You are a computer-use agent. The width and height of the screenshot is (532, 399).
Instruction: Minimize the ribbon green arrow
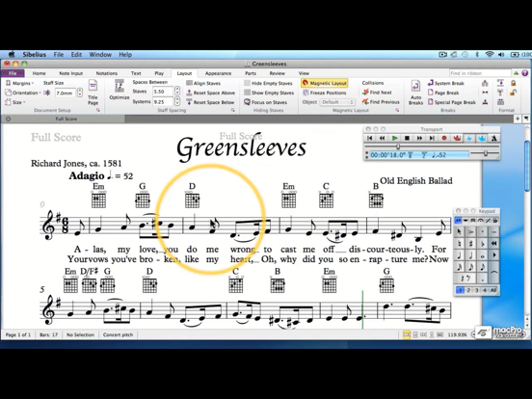click(x=516, y=73)
